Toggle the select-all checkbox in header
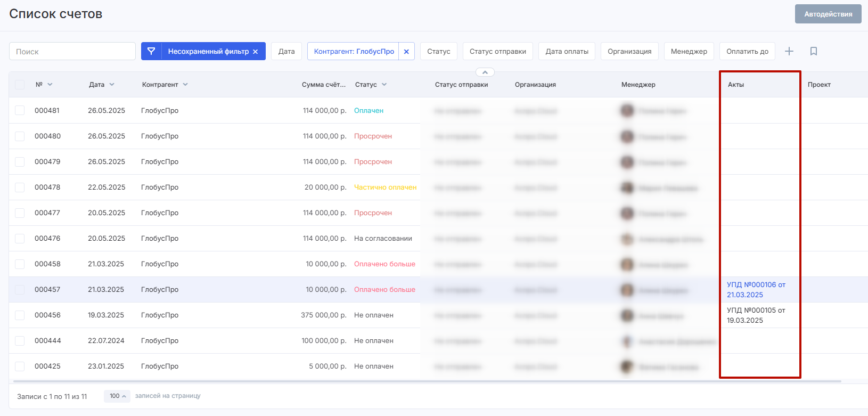The width and height of the screenshot is (868, 416). tap(20, 85)
